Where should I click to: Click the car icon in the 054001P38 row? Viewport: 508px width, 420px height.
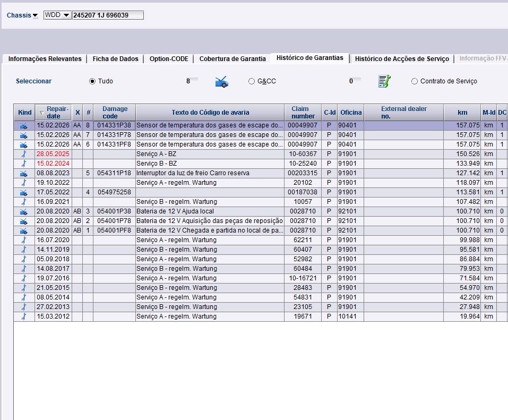point(24,212)
